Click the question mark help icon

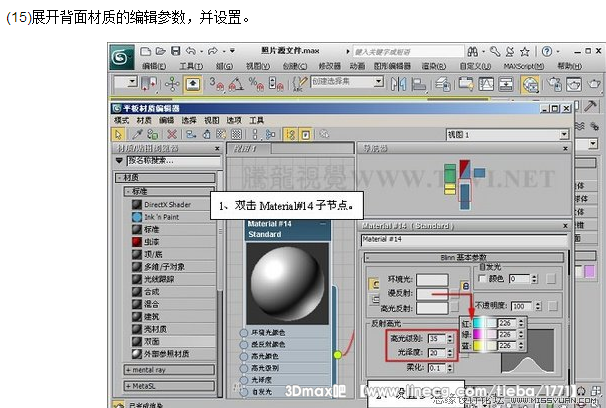(547, 51)
